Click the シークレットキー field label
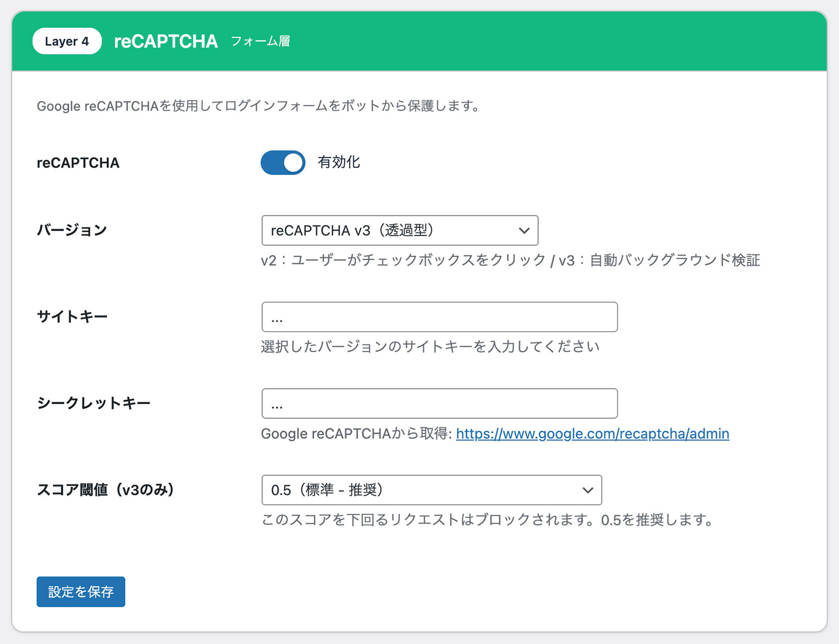This screenshot has width=839, height=644. pos(93,403)
